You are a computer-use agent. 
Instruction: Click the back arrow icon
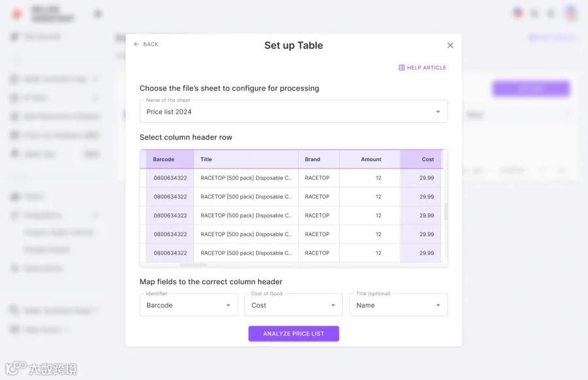137,44
